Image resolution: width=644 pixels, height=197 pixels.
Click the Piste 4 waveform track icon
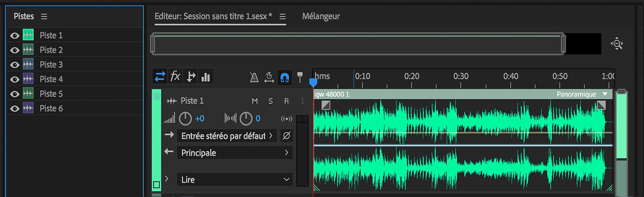pos(28,79)
